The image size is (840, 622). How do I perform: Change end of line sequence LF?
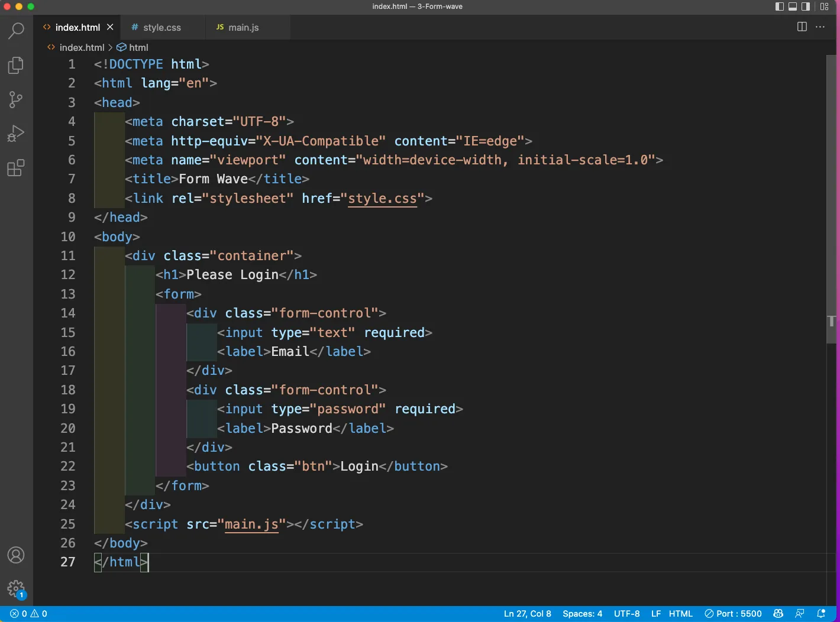click(x=655, y=614)
